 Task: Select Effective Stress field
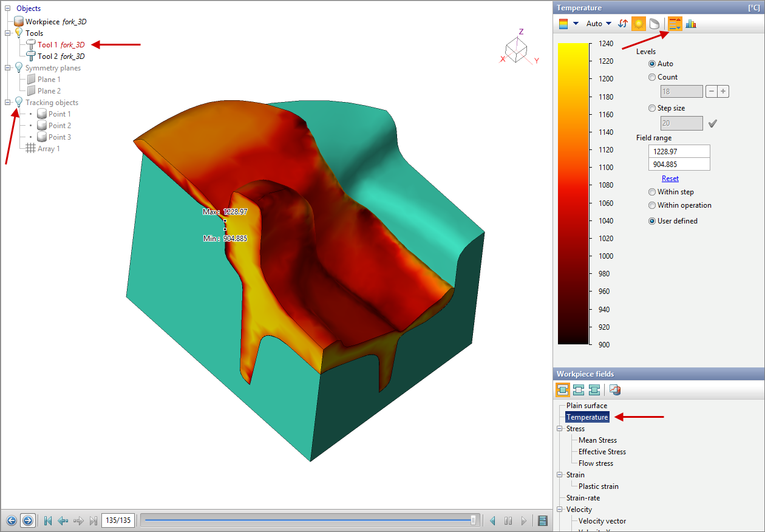coord(602,452)
